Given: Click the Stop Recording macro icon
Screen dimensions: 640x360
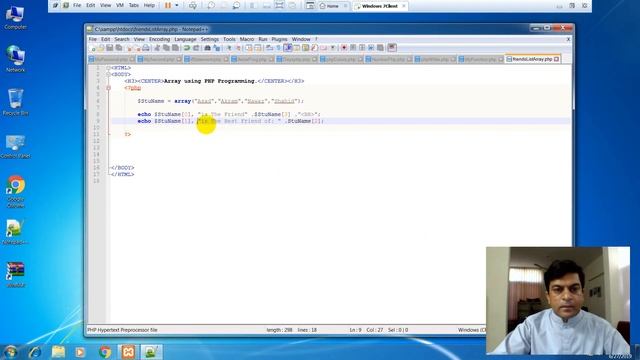Looking at the screenshot, I should (x=353, y=48).
